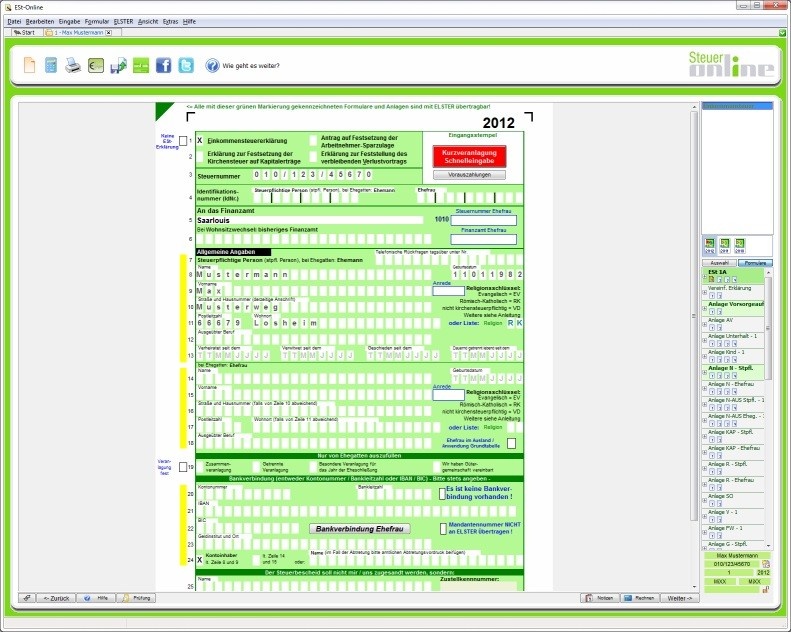
Task: Expand Anlage Vorsorgeaufwand node
Action: click(704, 309)
